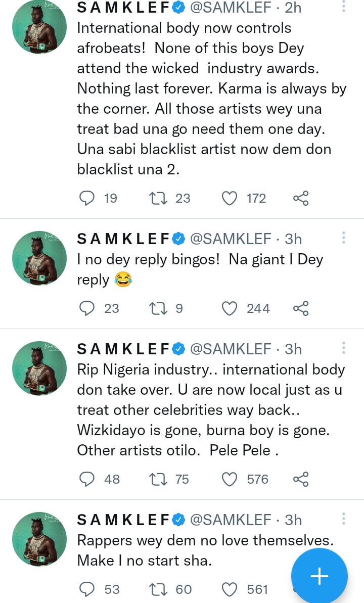Share the "Karma is always by the corner" tweet
Image resolution: width=364 pixels, height=603 pixels.
click(x=301, y=198)
